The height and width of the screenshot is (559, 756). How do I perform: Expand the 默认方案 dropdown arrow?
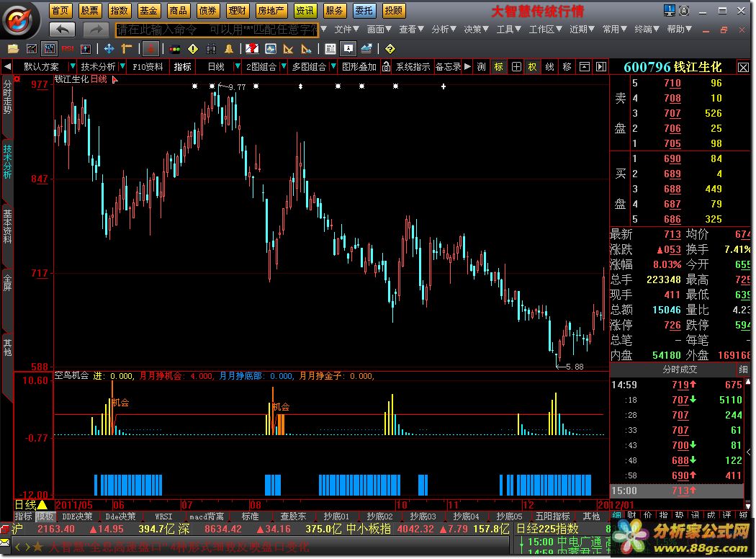[72, 66]
